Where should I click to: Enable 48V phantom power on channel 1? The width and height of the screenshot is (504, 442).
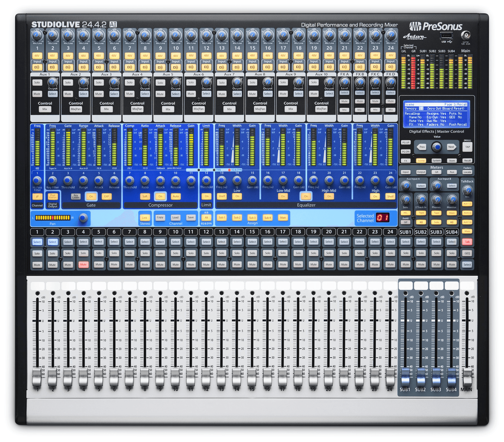click(37, 55)
